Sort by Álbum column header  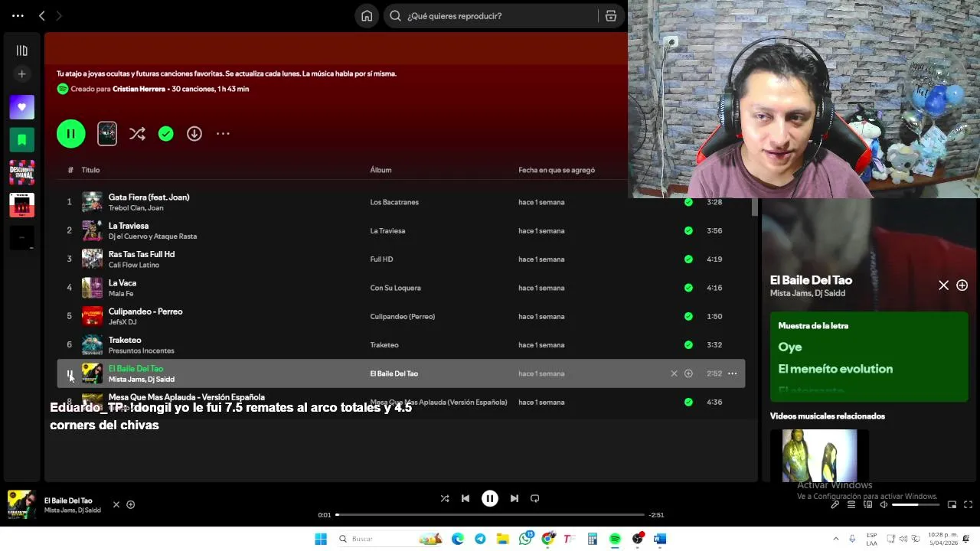[381, 170]
